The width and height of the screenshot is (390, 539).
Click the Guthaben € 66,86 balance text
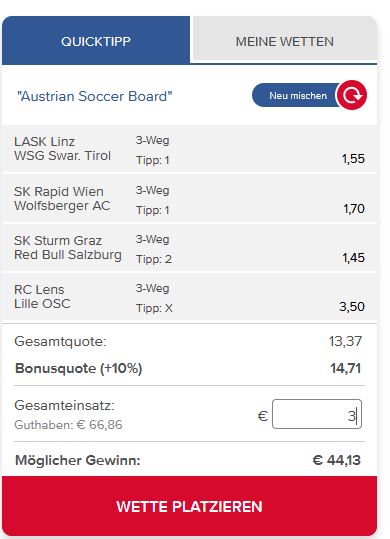tap(68, 425)
